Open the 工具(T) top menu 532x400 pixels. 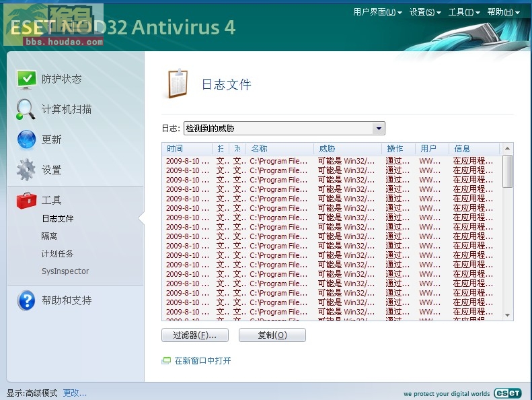click(x=464, y=12)
